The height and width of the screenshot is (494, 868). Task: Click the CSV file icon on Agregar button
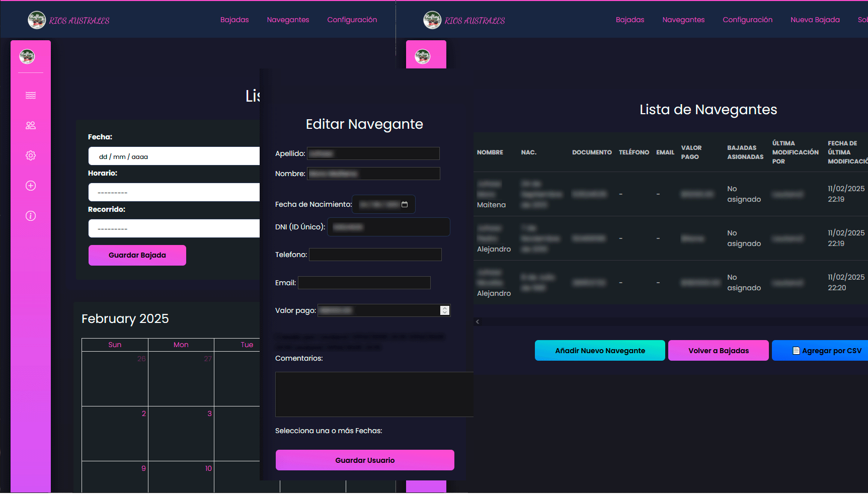(796, 351)
